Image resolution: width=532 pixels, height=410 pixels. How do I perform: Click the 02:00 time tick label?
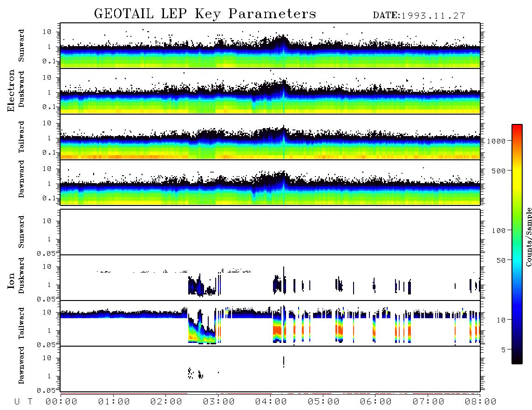[x=166, y=402]
